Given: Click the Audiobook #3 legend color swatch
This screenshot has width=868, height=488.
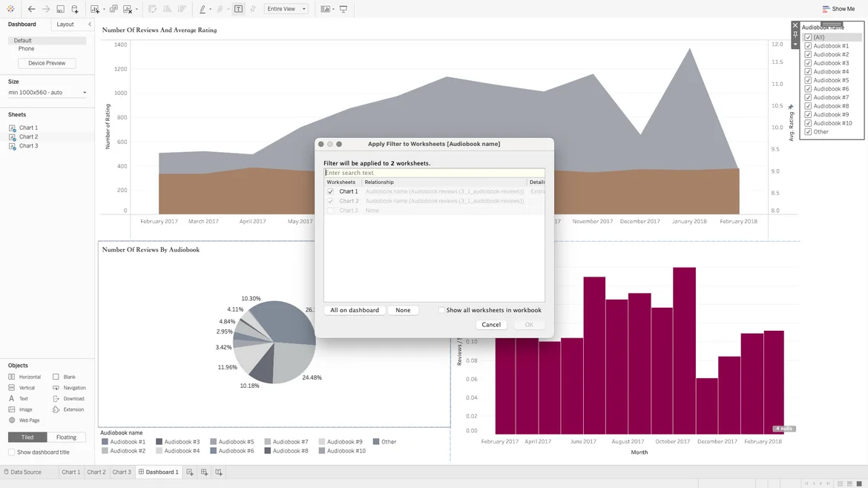Looking at the screenshot, I should tap(159, 442).
